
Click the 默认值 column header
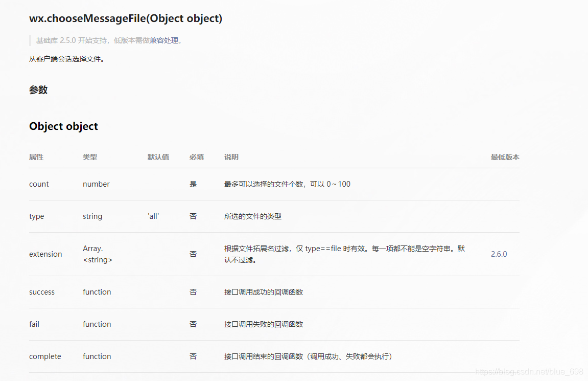(158, 158)
